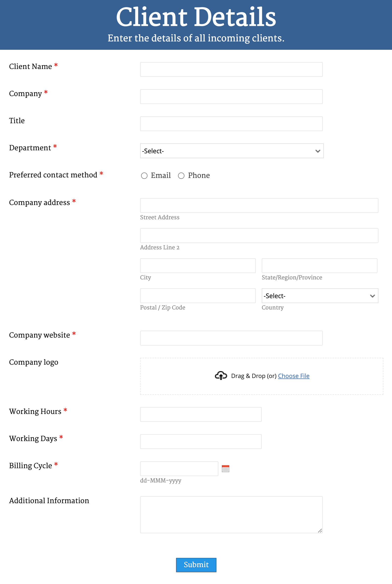Expand the Country select dropdown
This screenshot has width=392, height=584.
coord(320,296)
